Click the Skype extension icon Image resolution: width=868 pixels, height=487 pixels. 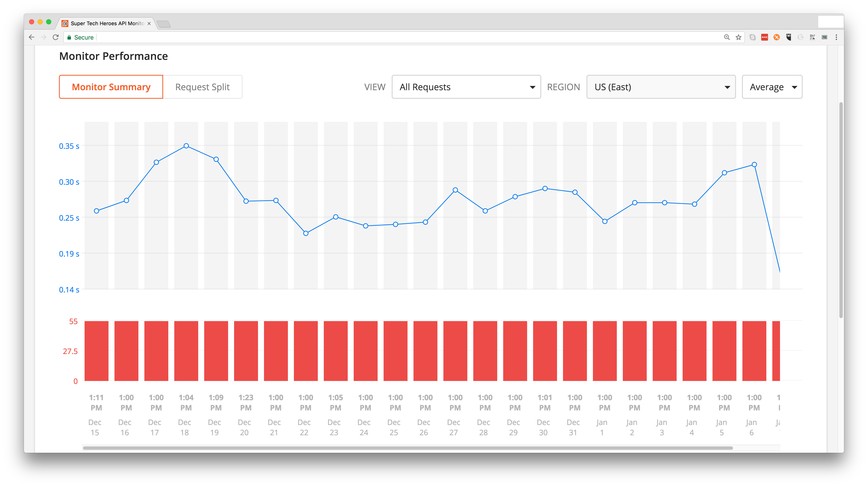[x=752, y=37]
